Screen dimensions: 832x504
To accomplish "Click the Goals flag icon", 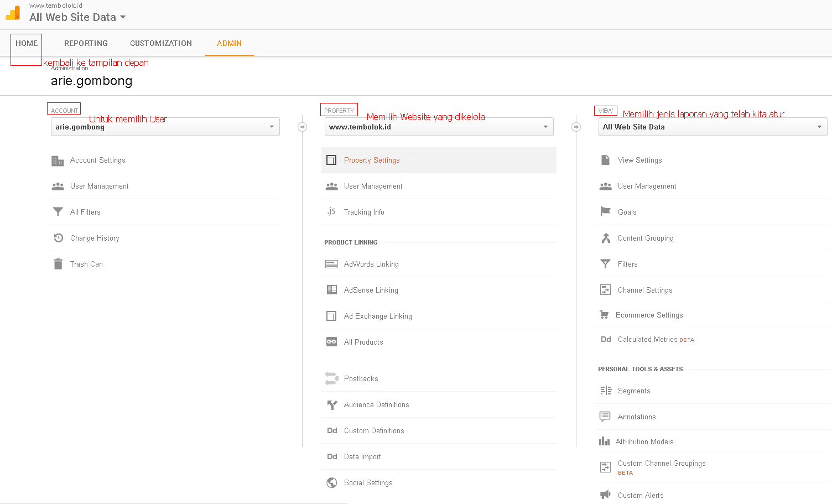I will pos(606,212).
